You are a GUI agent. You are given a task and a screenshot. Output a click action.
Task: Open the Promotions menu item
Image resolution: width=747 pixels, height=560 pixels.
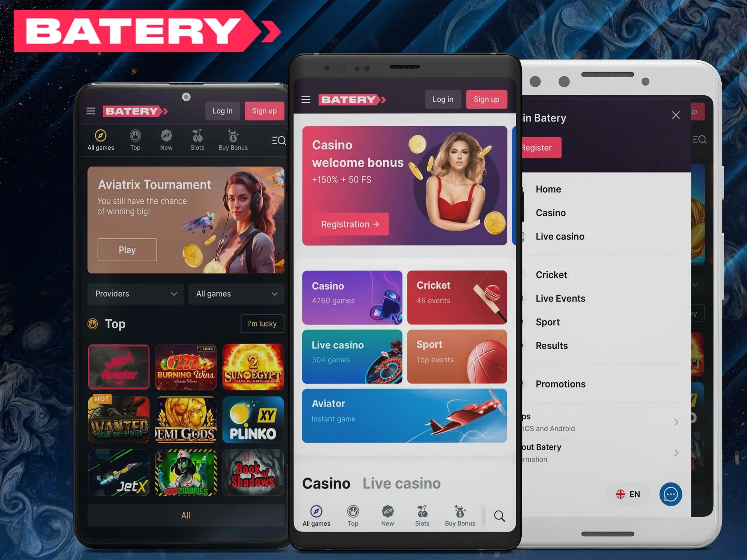point(562,384)
